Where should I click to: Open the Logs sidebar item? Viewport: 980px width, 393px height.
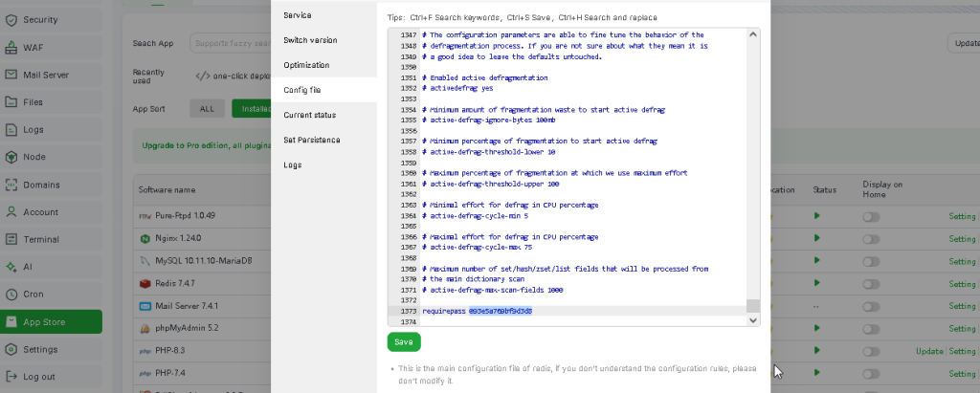[52, 130]
